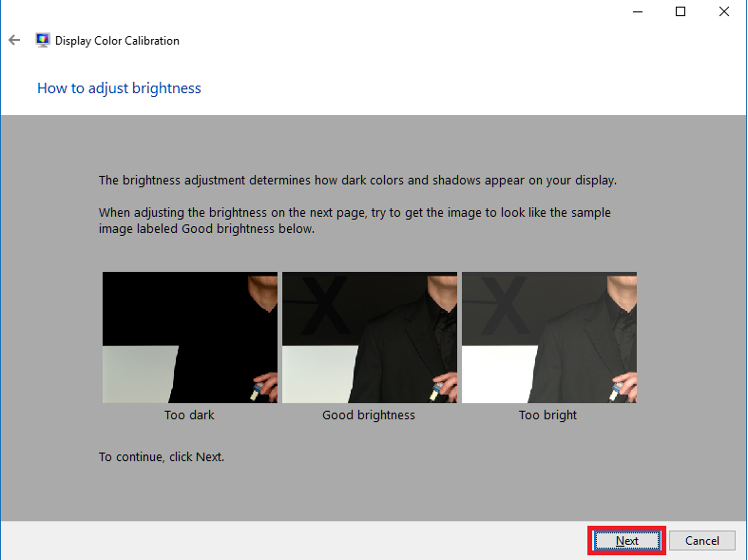This screenshot has width=748, height=560.
Task: Click the paragraph starting 'When adjusting the brightness'
Action: tap(355, 221)
